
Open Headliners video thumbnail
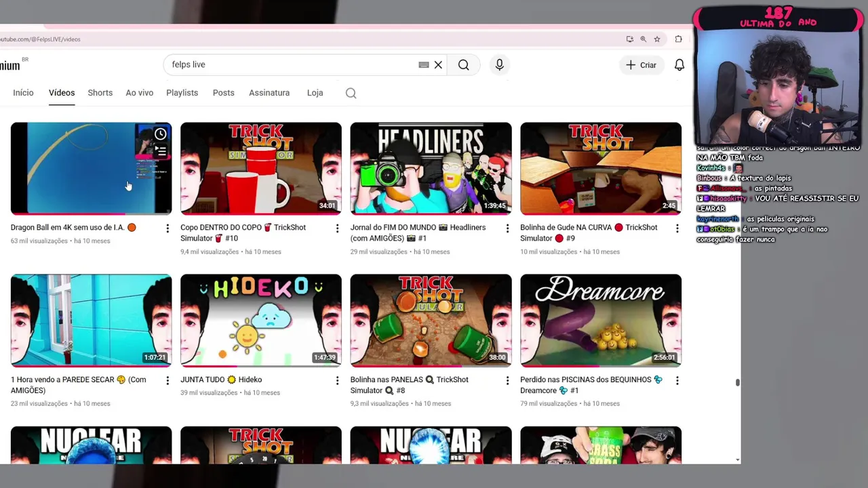(x=431, y=168)
